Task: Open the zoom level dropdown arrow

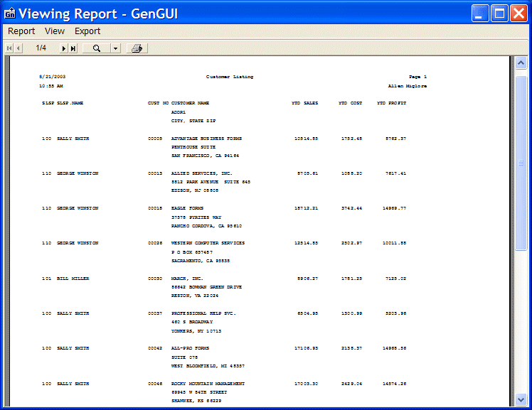Action: [x=115, y=48]
